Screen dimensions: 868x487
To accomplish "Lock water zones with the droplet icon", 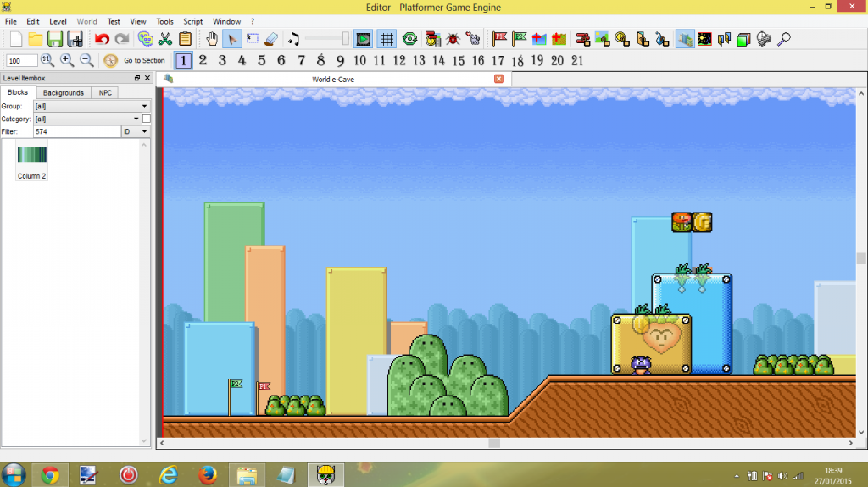I will [x=662, y=39].
